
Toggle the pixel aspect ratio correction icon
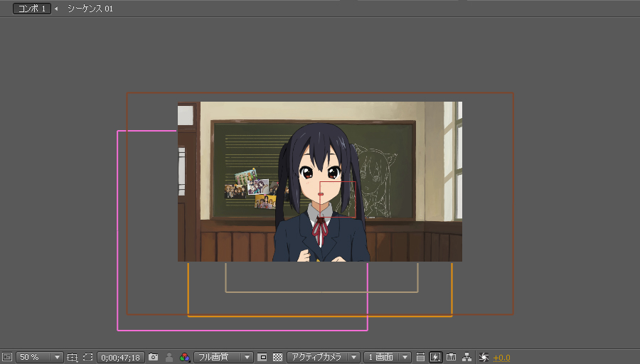tap(420, 357)
